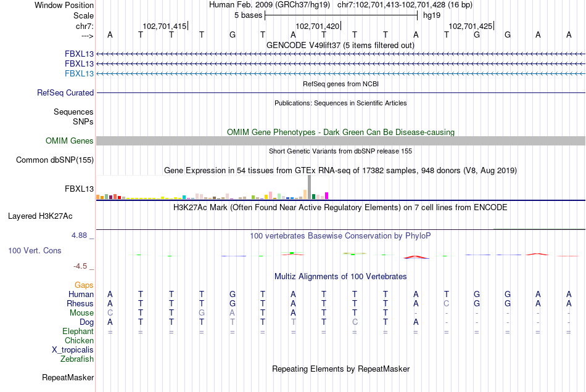Click the RepeatMasker track label
The width and height of the screenshot is (586, 392).
(x=68, y=378)
